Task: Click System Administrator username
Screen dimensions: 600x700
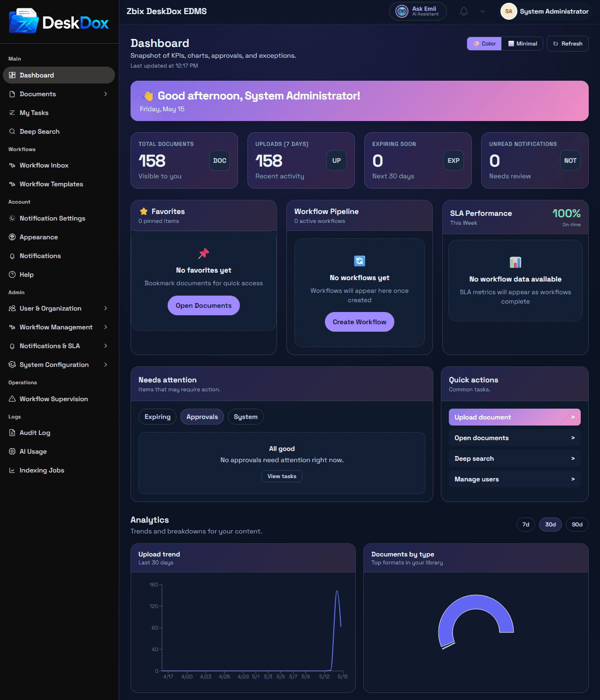Action: (554, 11)
